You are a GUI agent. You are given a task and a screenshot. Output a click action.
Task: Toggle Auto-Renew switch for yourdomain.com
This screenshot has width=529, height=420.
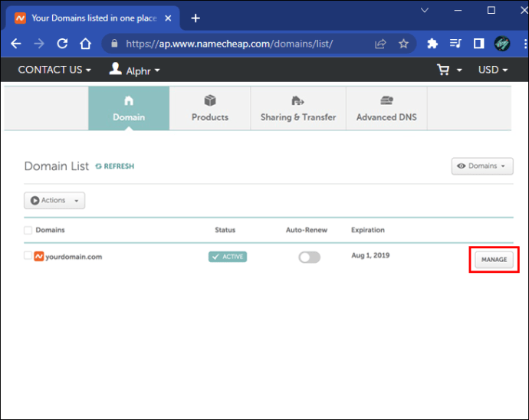coord(310,258)
